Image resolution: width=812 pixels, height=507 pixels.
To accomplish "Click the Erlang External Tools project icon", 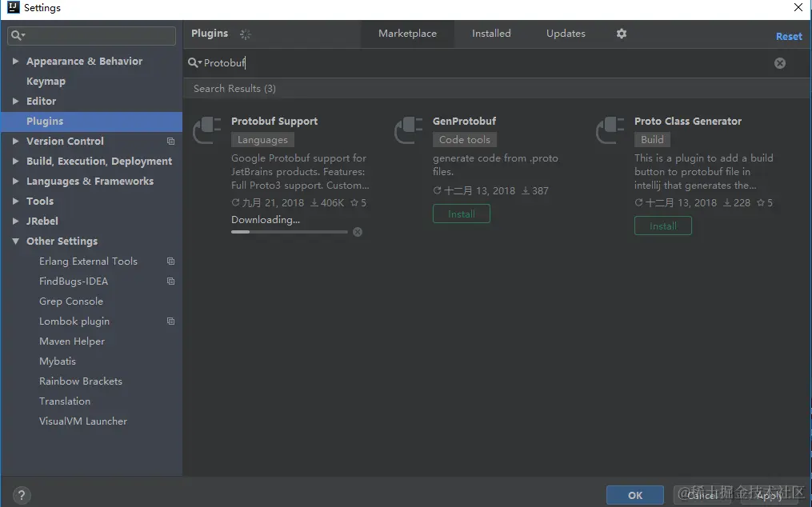I will click(170, 261).
